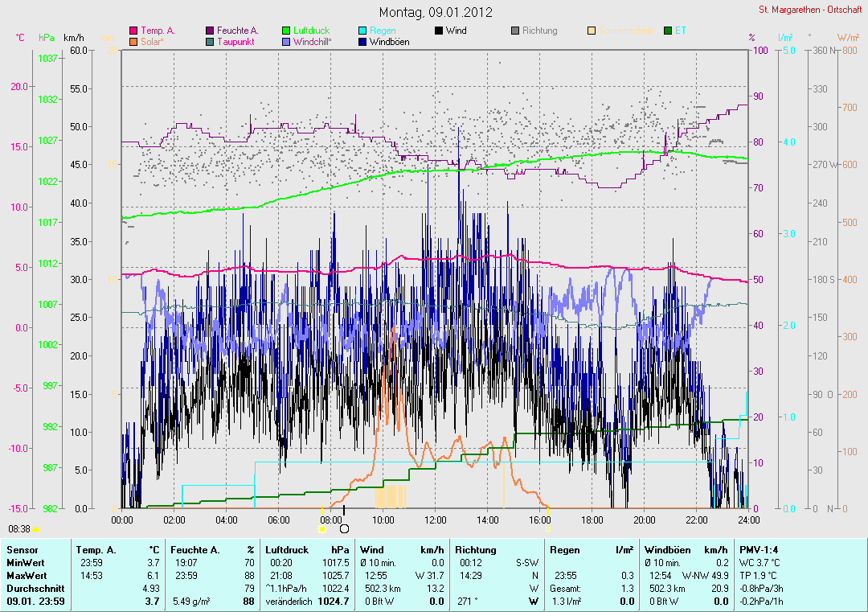Click the 09.01. 23:59 row label
This screenshot has width=868, height=612.
point(35,601)
